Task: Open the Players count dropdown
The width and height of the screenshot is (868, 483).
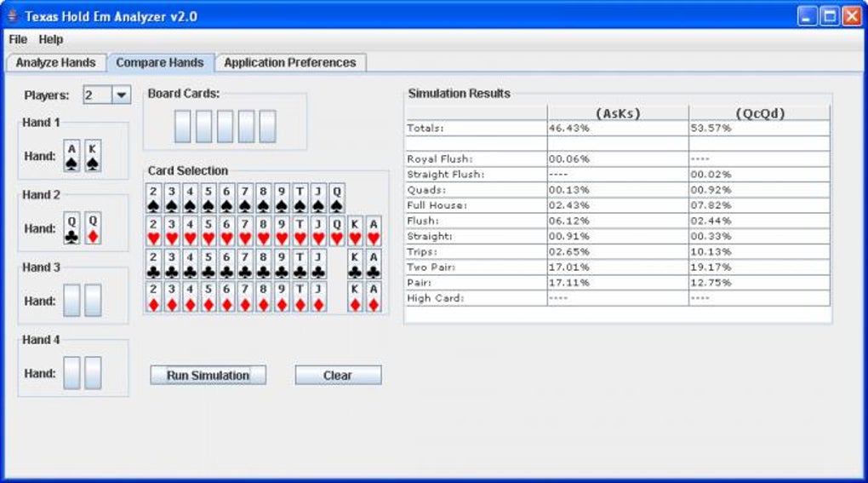Action: click(x=121, y=95)
